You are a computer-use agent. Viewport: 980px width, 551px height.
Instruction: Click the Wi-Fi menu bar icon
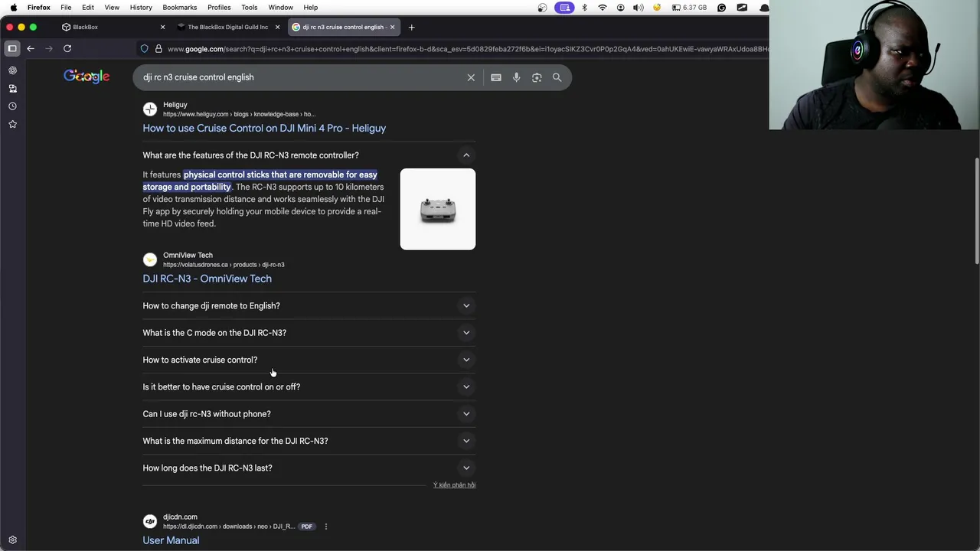603,7
